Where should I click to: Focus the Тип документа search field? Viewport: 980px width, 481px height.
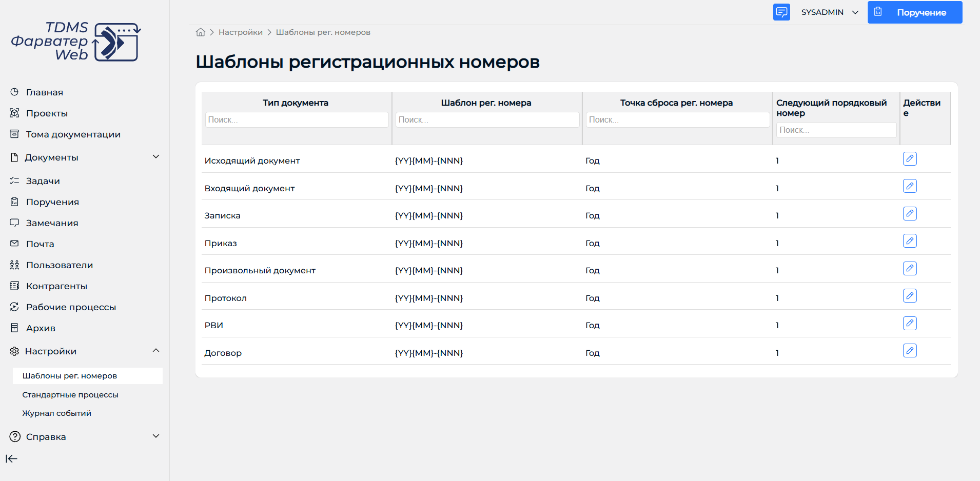(297, 119)
